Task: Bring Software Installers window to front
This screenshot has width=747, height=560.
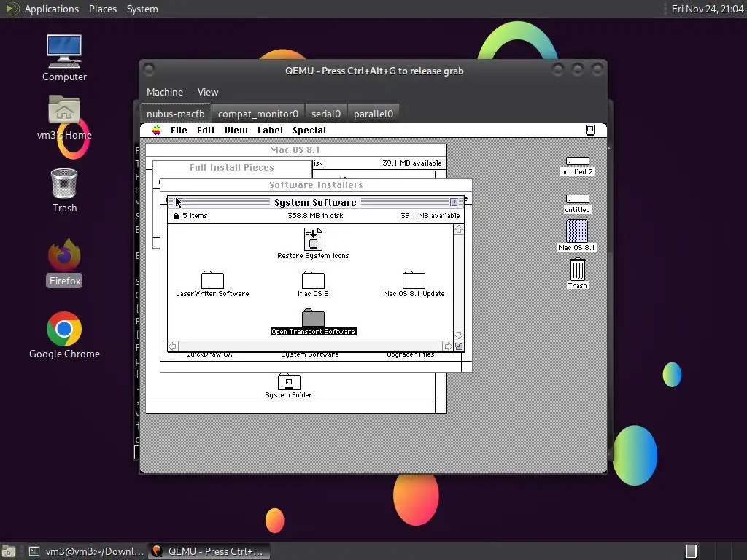Action: click(316, 184)
